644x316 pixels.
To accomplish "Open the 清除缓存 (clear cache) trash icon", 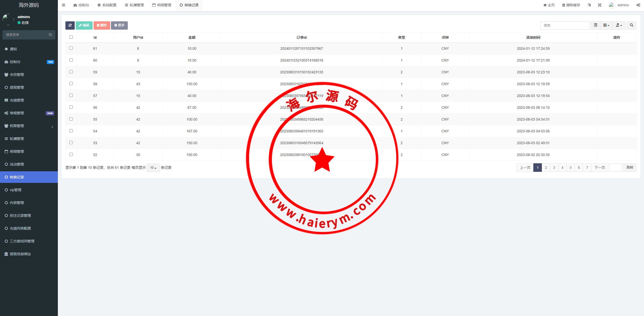I will point(563,5).
